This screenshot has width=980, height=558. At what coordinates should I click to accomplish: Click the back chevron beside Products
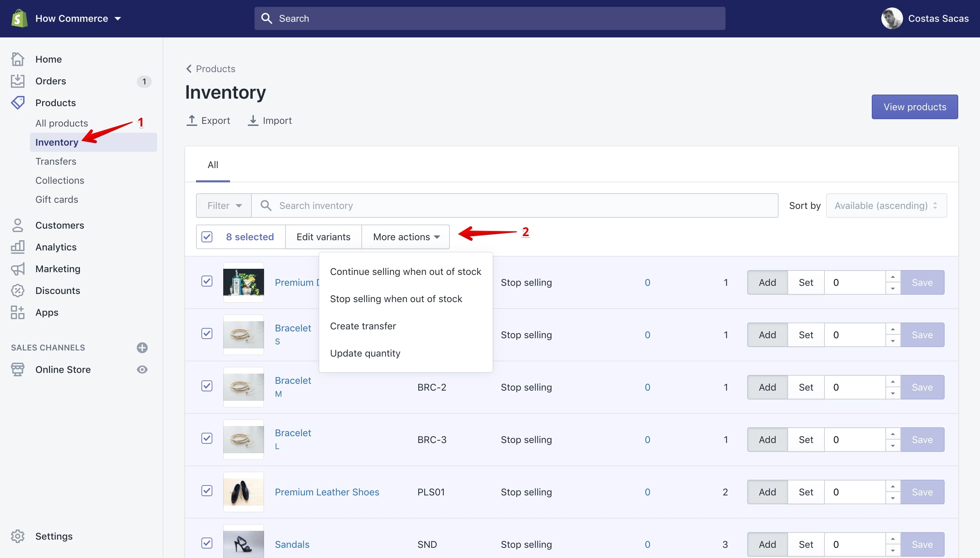pos(189,69)
